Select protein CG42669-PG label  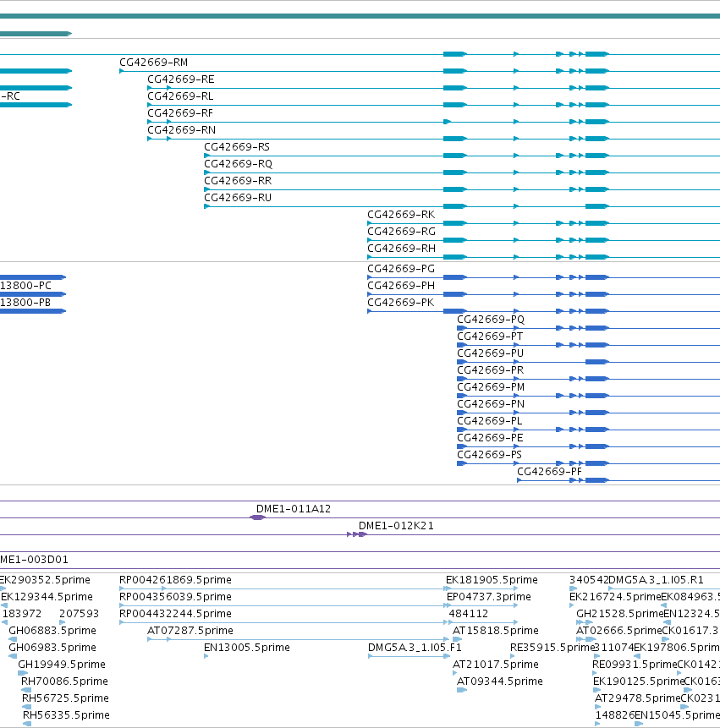pos(401,269)
